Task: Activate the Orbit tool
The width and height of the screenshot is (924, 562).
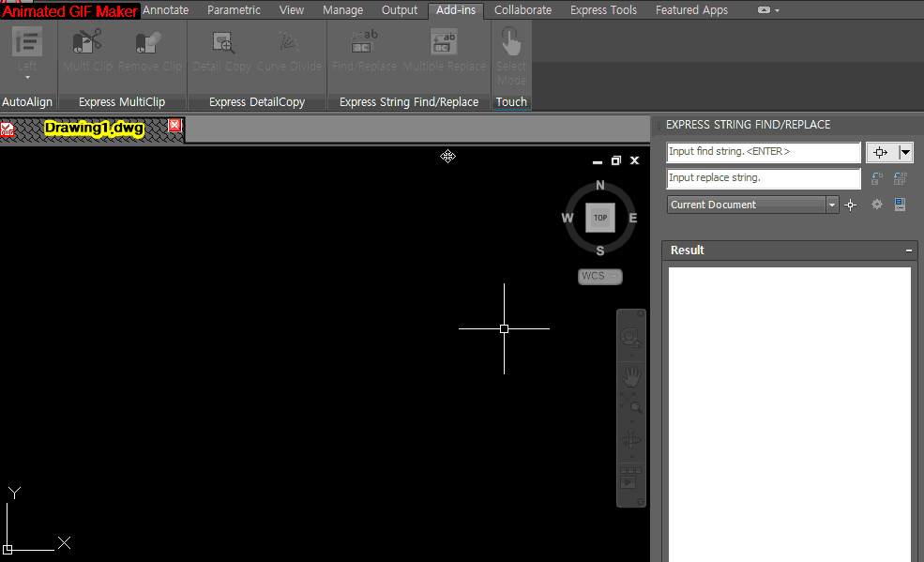Action: coord(630,440)
